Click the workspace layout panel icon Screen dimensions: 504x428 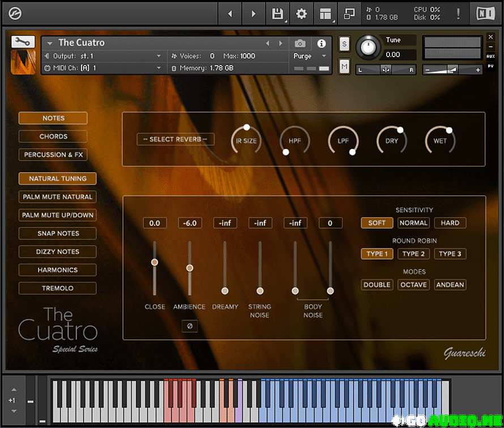pos(325,14)
